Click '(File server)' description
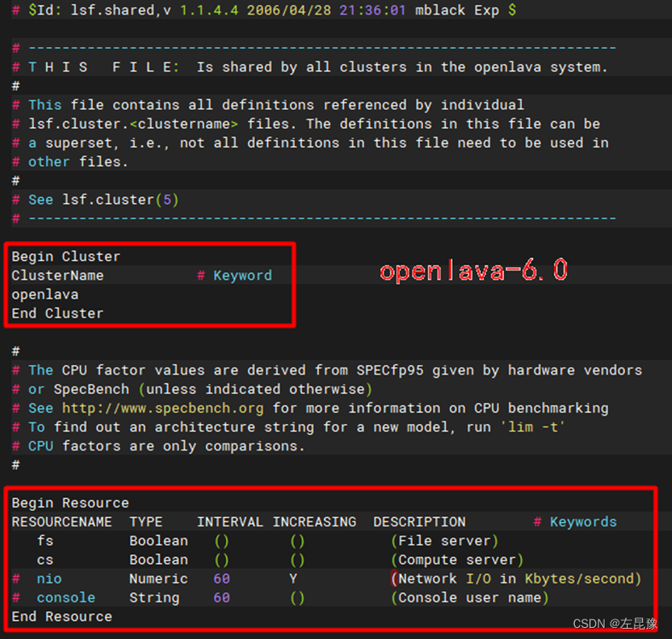 point(444,541)
